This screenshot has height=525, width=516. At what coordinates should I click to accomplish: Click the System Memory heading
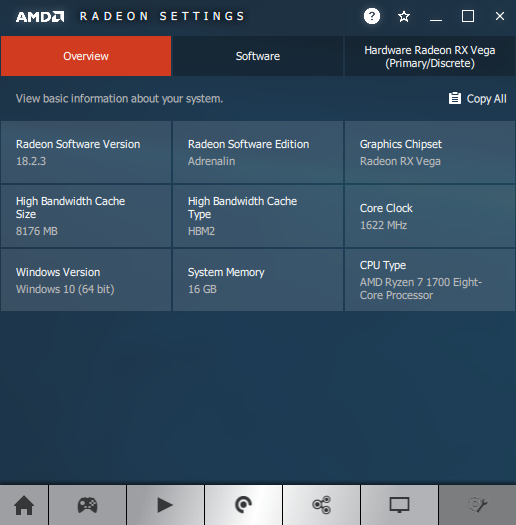click(x=226, y=272)
